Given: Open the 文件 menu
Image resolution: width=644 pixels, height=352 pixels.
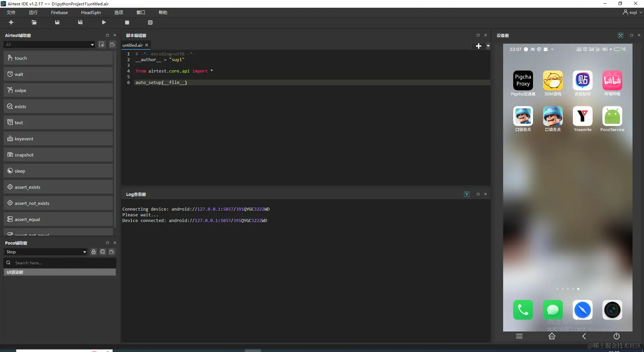Looking at the screenshot, I should 11,12.
